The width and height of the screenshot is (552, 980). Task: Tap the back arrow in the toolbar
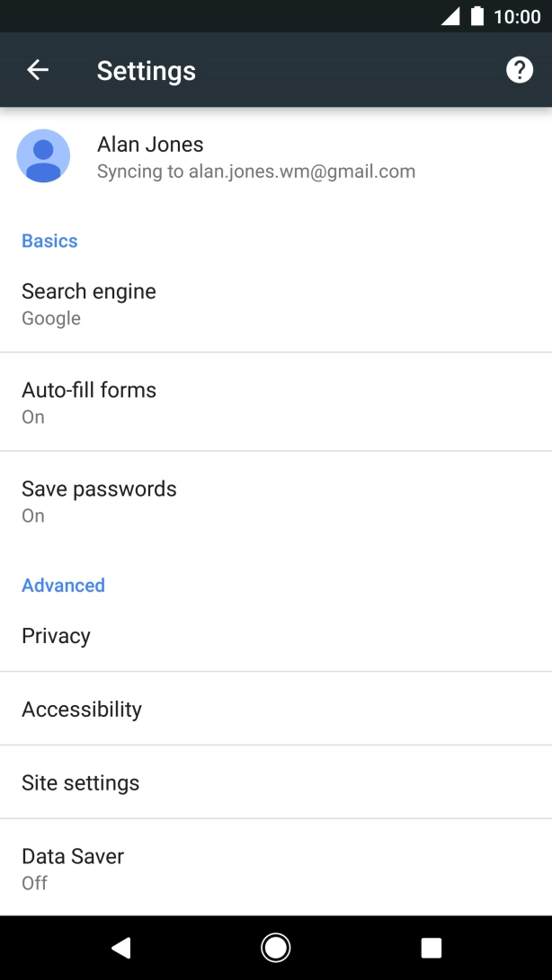pos(38,70)
